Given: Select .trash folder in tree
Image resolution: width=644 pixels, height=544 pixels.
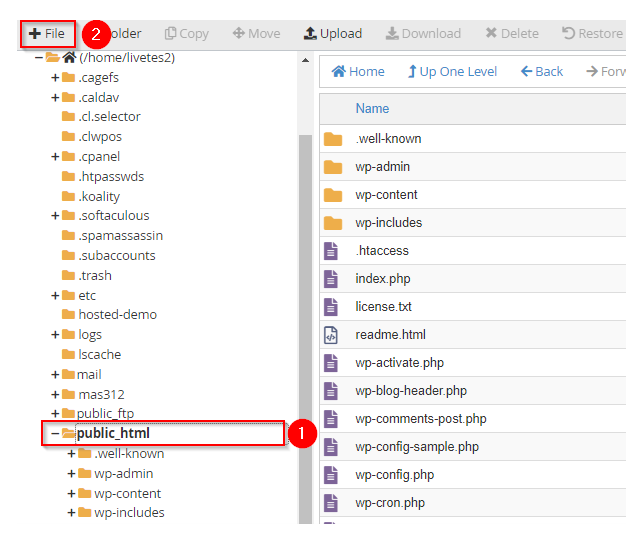Looking at the screenshot, I should click(87, 275).
